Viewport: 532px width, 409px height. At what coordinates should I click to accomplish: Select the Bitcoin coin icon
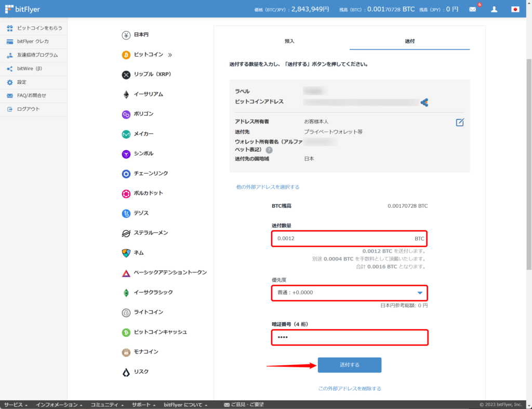pyautogui.click(x=126, y=55)
